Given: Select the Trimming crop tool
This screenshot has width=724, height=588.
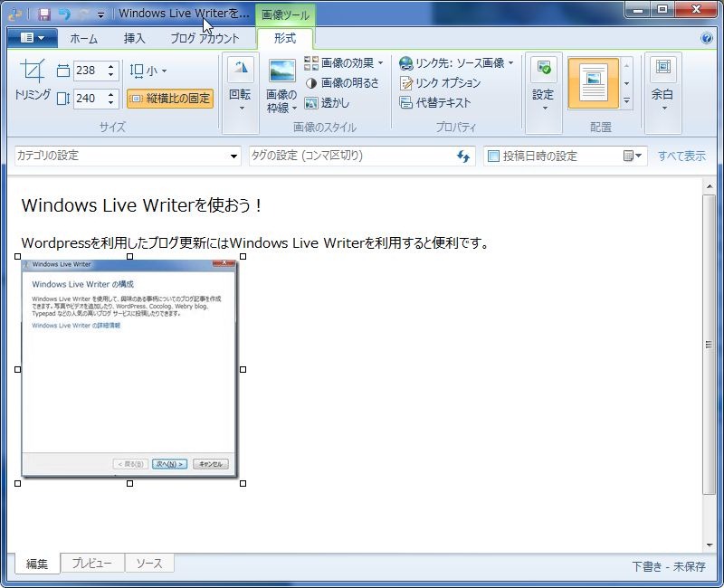Looking at the screenshot, I should [x=33, y=80].
